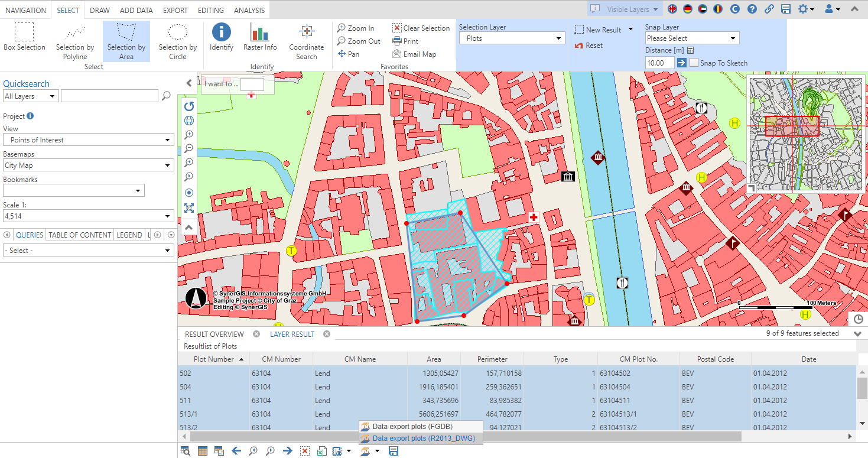Select the Identify tool

click(221, 40)
